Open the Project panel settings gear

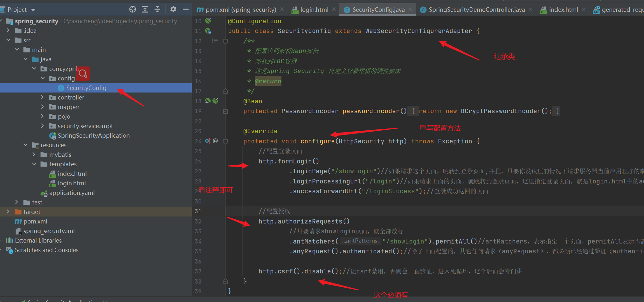click(173, 9)
